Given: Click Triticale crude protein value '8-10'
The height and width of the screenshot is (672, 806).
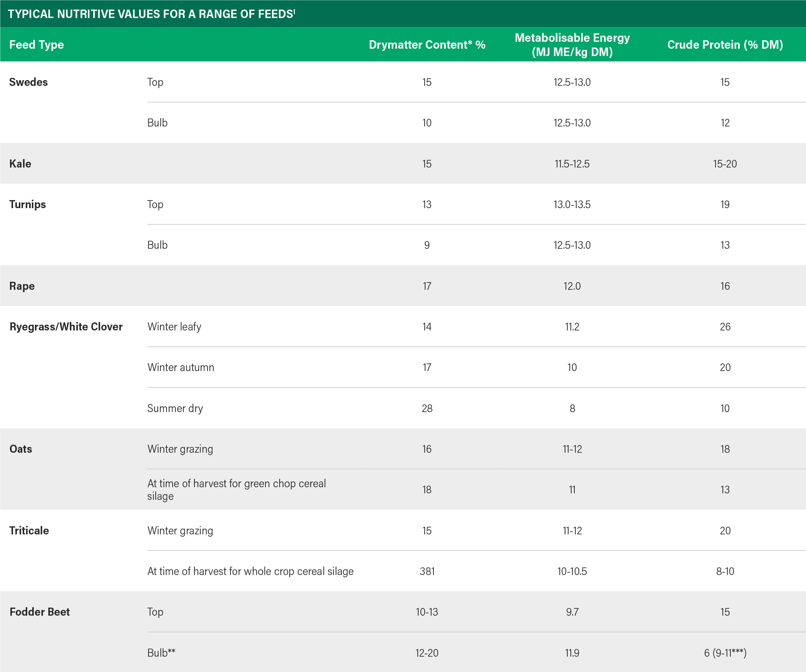Looking at the screenshot, I should tap(725, 572).
